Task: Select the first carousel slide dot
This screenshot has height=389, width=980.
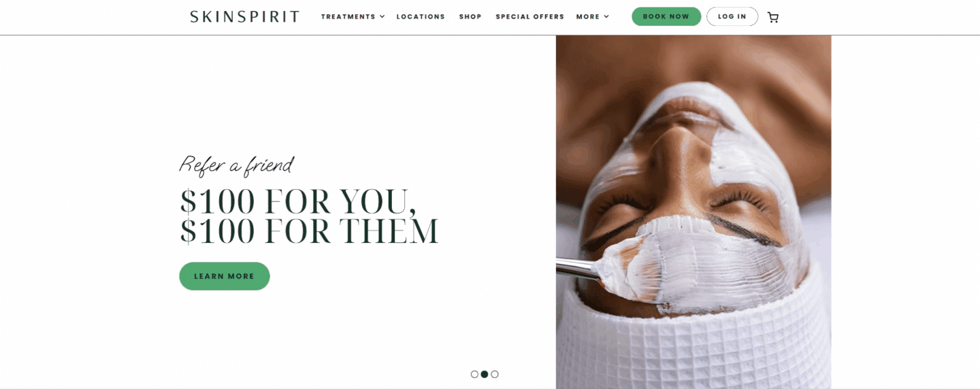Action: (x=474, y=374)
